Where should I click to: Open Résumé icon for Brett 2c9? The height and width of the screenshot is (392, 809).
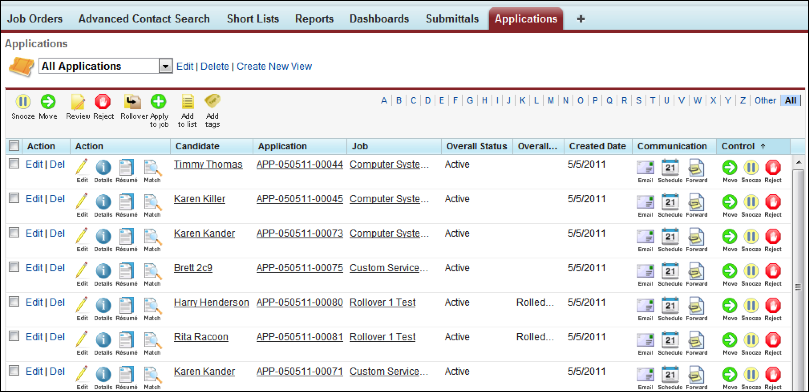[x=126, y=270]
